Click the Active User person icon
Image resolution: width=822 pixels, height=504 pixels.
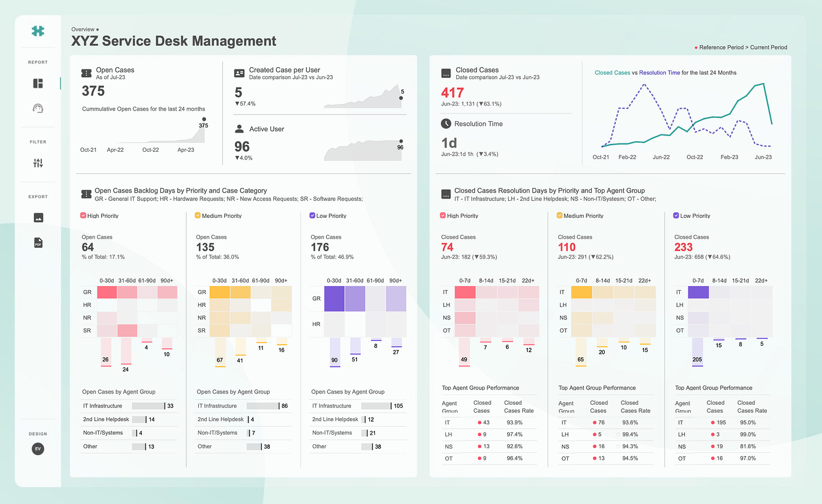[239, 129]
